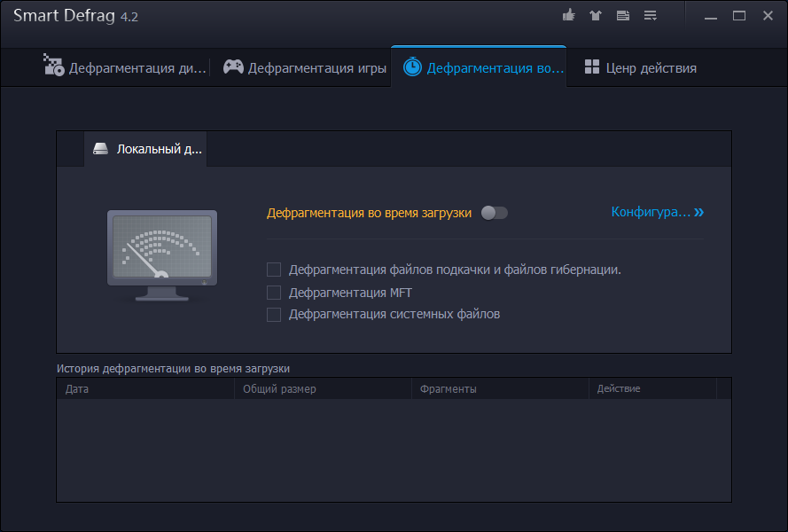Sort history by Дата column header

pyautogui.click(x=77, y=388)
